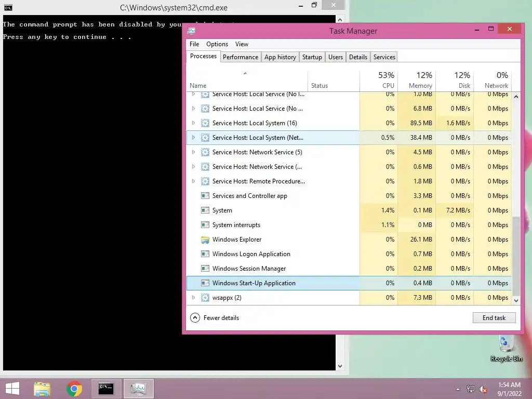Switch to the Performance tab
Image resolution: width=532 pixels, height=399 pixels.
pos(241,57)
